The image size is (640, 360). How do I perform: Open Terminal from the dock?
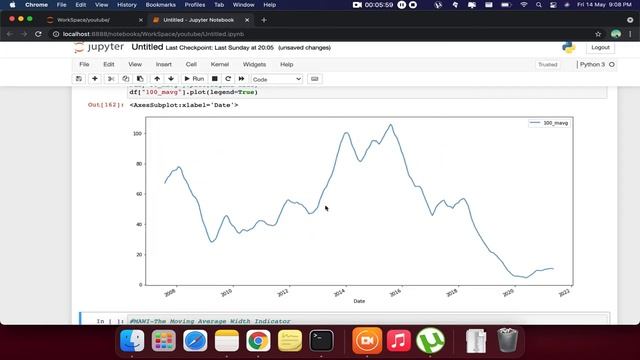(x=321, y=340)
